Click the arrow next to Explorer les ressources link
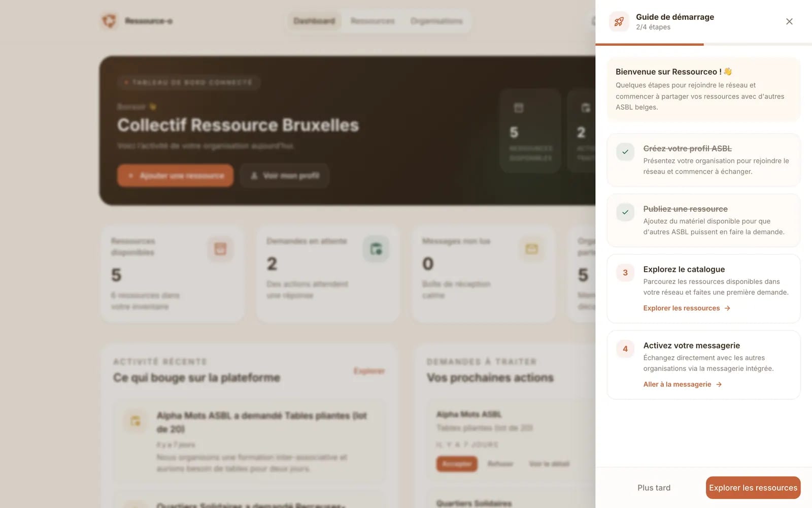Screen dimensions: 812x508 tap(727, 308)
